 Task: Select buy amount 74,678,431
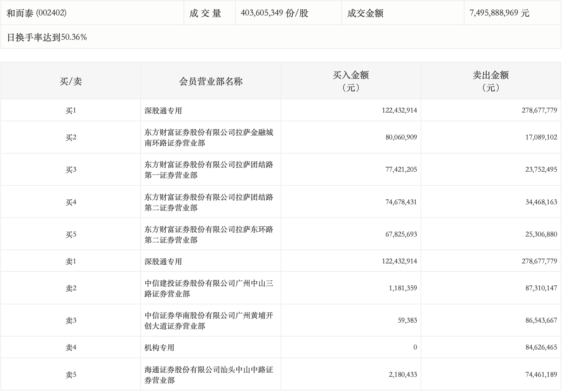[401, 202]
